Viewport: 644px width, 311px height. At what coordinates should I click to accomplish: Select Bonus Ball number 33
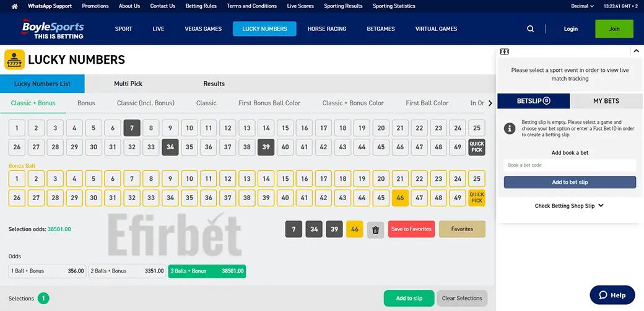coord(151,198)
